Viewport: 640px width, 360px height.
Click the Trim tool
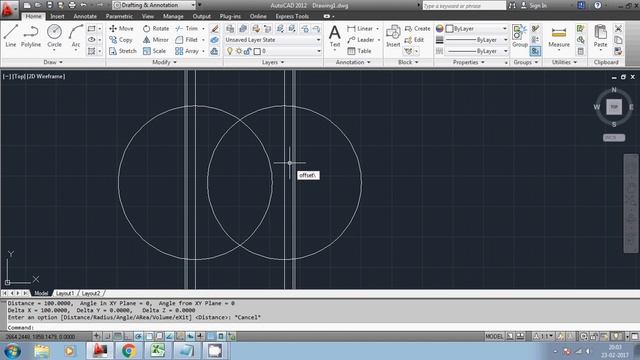tap(187, 29)
